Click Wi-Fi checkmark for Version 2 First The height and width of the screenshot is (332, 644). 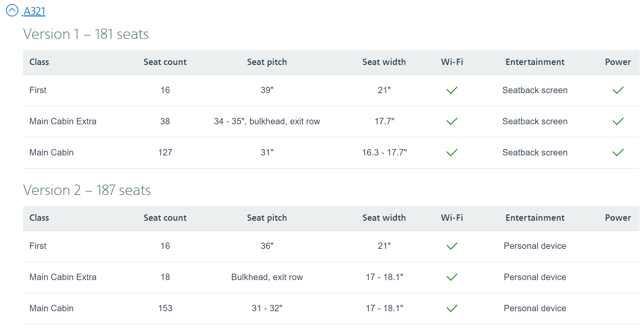pyautogui.click(x=452, y=246)
